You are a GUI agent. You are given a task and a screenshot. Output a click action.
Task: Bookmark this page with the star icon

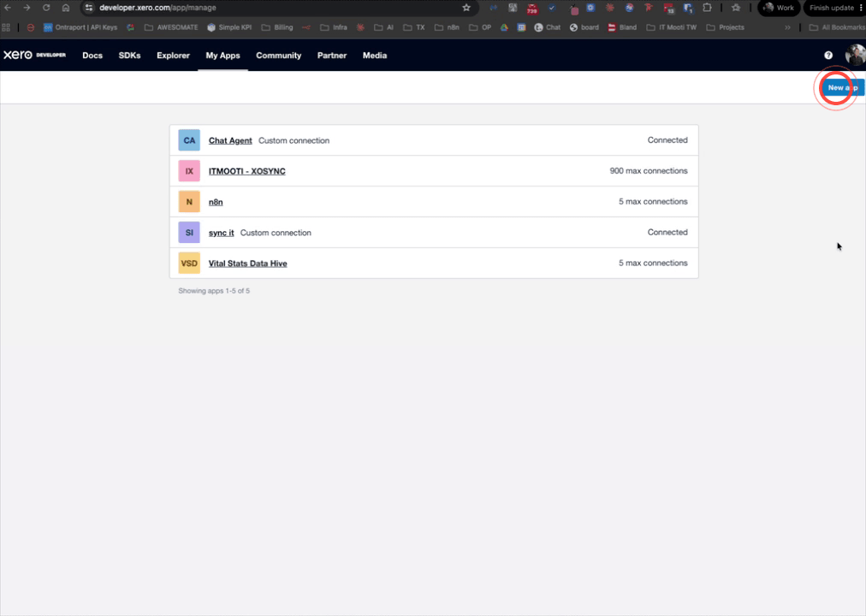pyautogui.click(x=466, y=8)
